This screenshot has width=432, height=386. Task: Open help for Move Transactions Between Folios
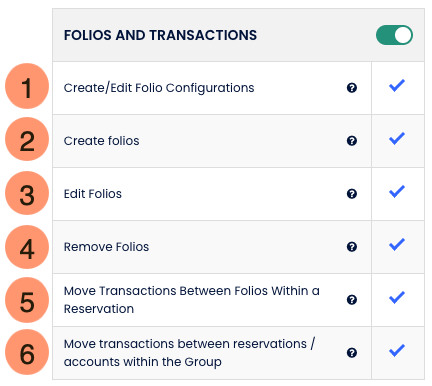tap(352, 300)
